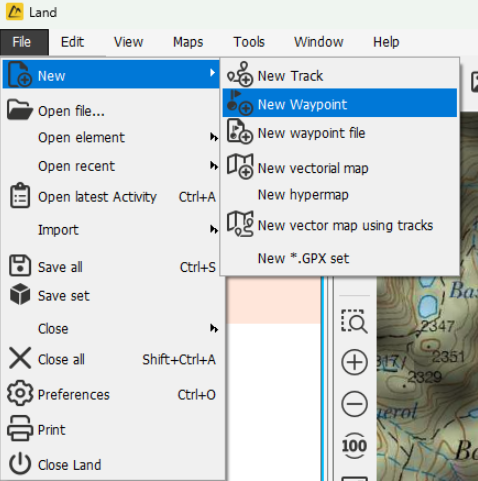Click the flag icon for New Waypoint
Screen dimensions: 478x481
(240, 103)
